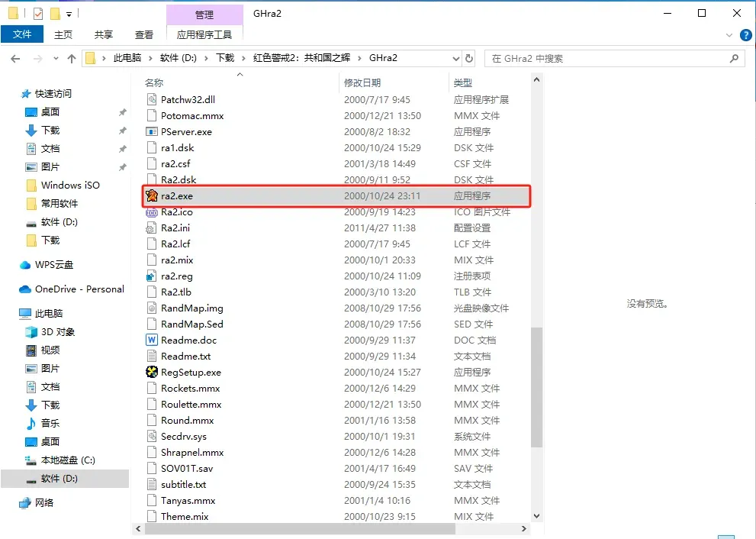
Task: Open the 视频 folder in navigation pane
Action: click(43, 350)
